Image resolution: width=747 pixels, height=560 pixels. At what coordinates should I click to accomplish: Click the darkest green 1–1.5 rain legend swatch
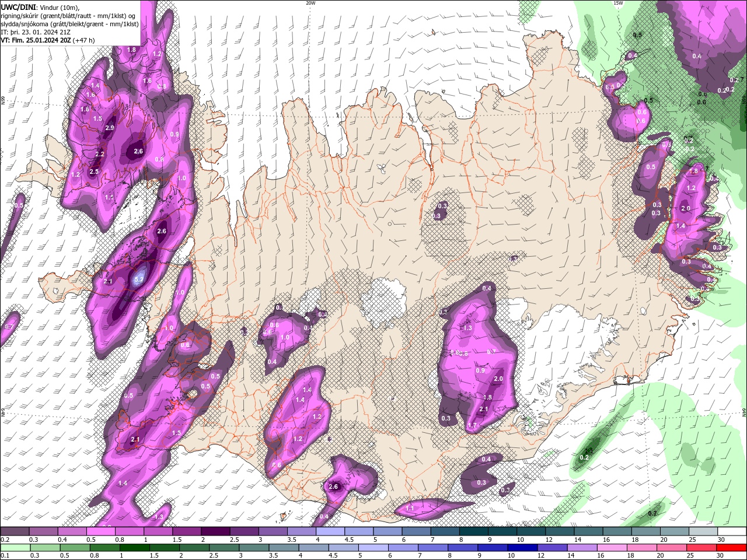[x=135, y=548]
